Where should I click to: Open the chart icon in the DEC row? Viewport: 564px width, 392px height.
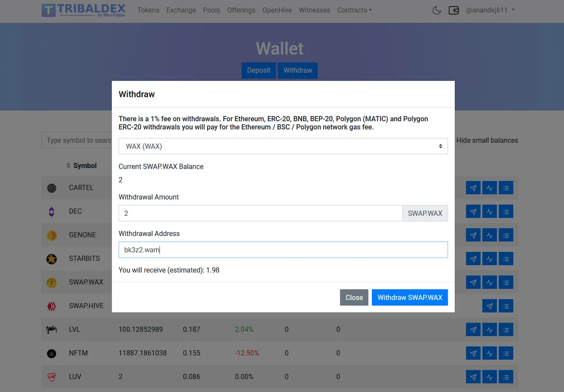[x=490, y=212]
